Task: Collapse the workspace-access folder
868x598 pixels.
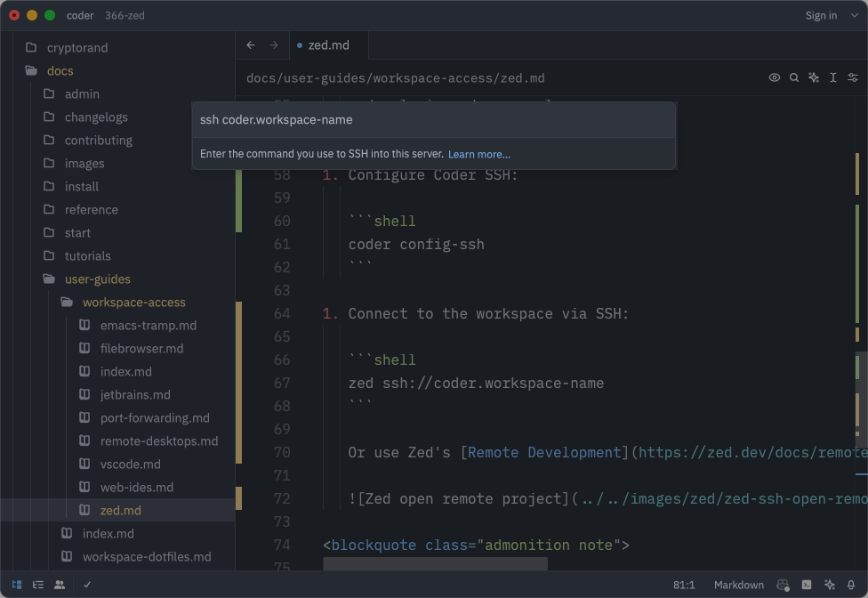Action: pos(133,302)
